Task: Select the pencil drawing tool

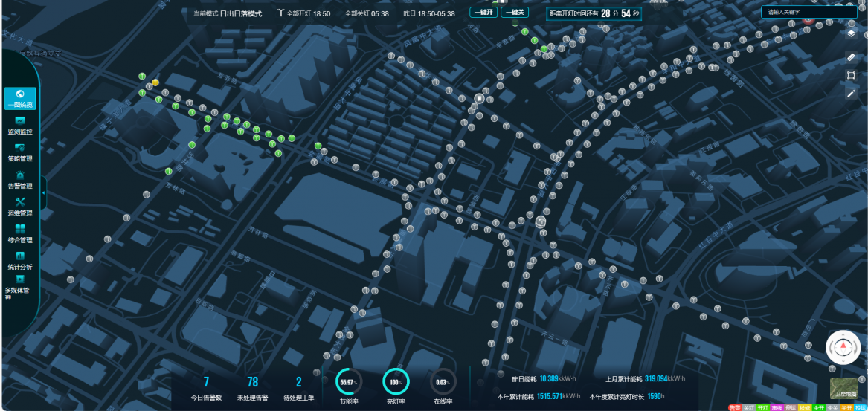Action: point(852,94)
